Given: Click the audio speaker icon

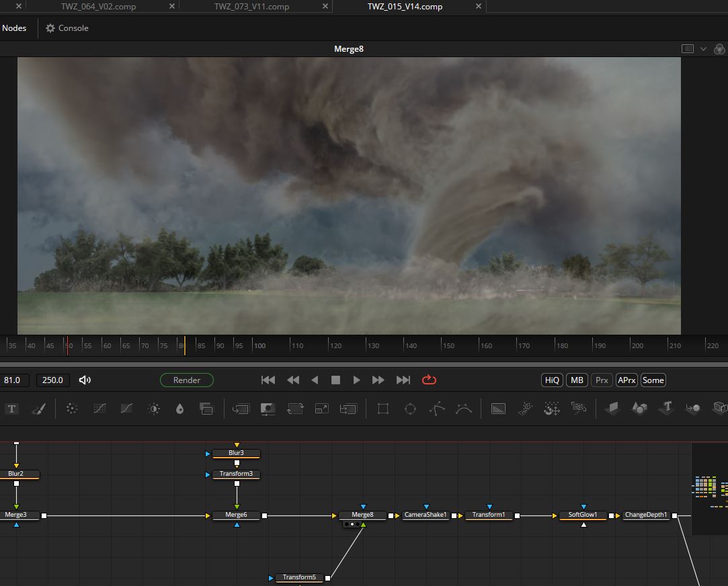Looking at the screenshot, I should (85, 380).
